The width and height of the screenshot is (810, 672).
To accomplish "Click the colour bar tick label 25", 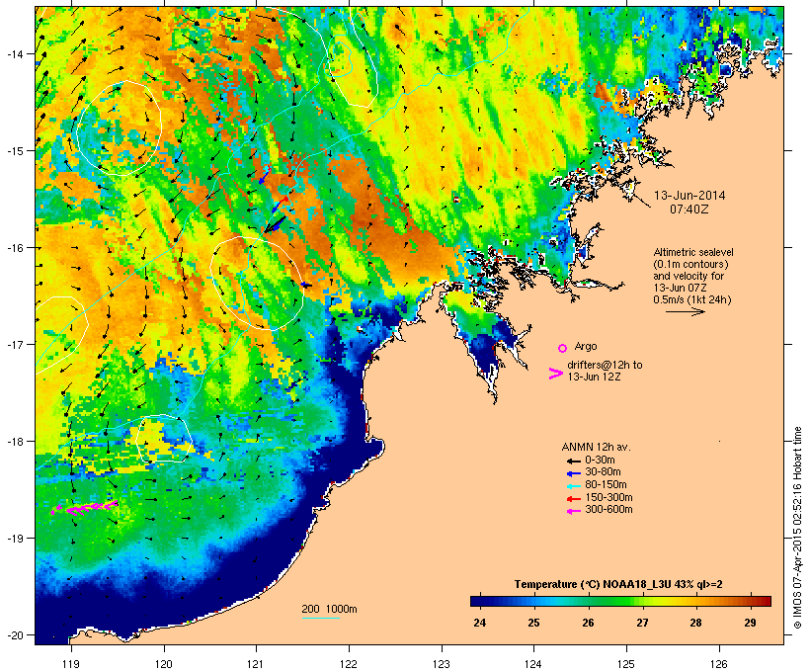I will tap(533, 623).
